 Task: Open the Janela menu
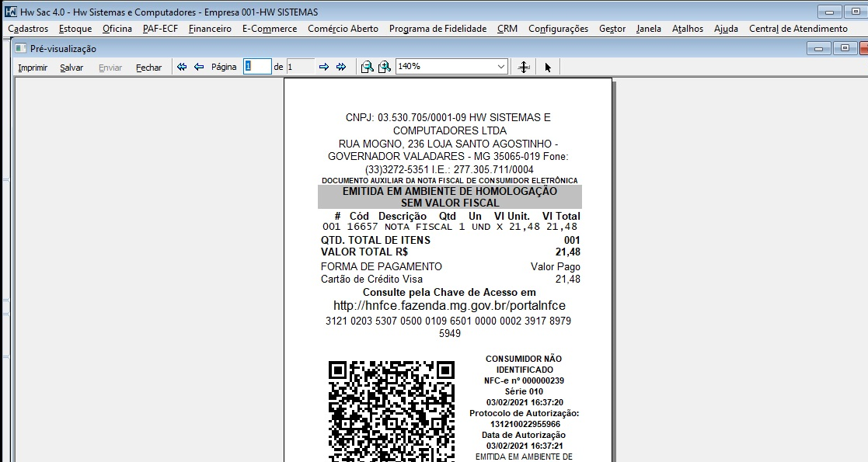[x=648, y=29]
